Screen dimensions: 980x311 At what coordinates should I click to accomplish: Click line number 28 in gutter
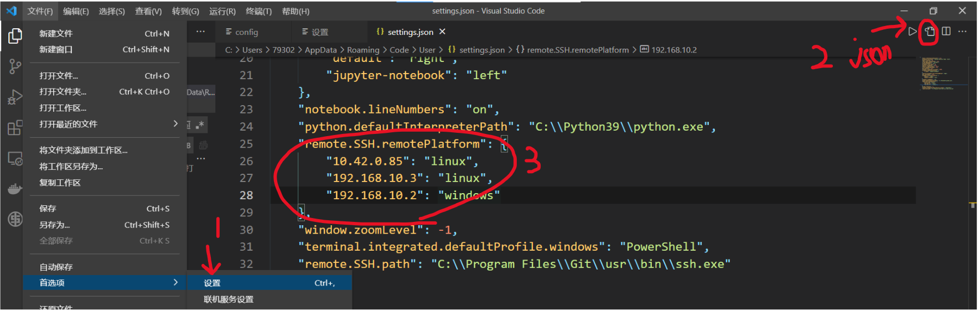click(x=246, y=195)
